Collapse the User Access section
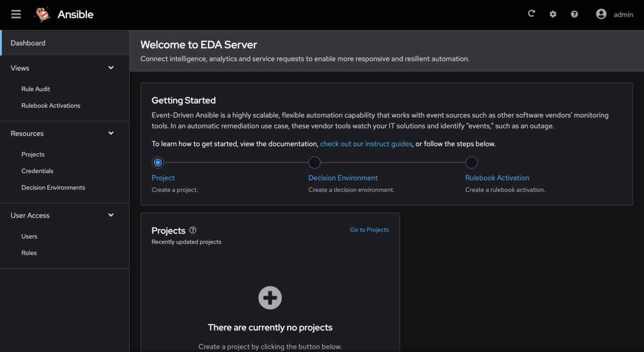 tap(111, 215)
